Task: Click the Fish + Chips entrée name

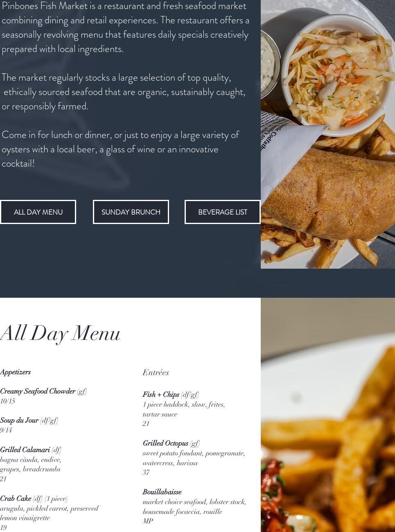Action: [x=161, y=395]
